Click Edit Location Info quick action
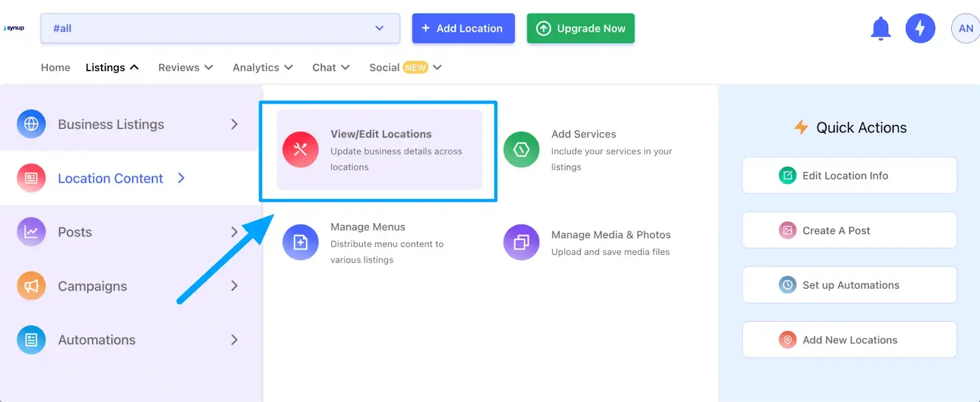Viewport: 980px width, 402px height. pyautogui.click(x=850, y=176)
